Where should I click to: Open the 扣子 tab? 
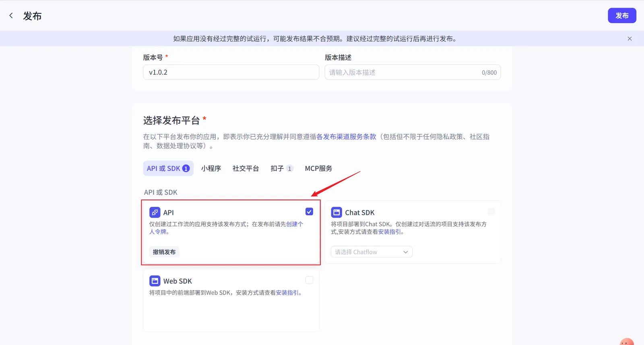coord(282,168)
